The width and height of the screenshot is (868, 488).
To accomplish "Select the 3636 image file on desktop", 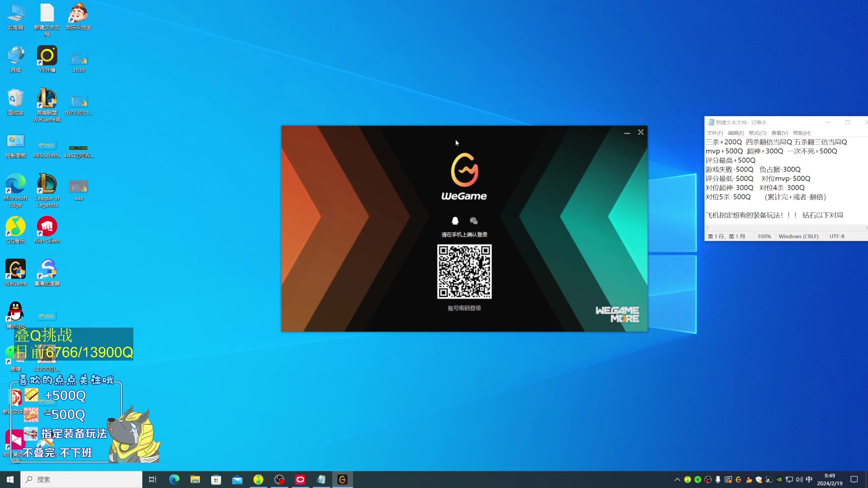I will tap(78, 62).
